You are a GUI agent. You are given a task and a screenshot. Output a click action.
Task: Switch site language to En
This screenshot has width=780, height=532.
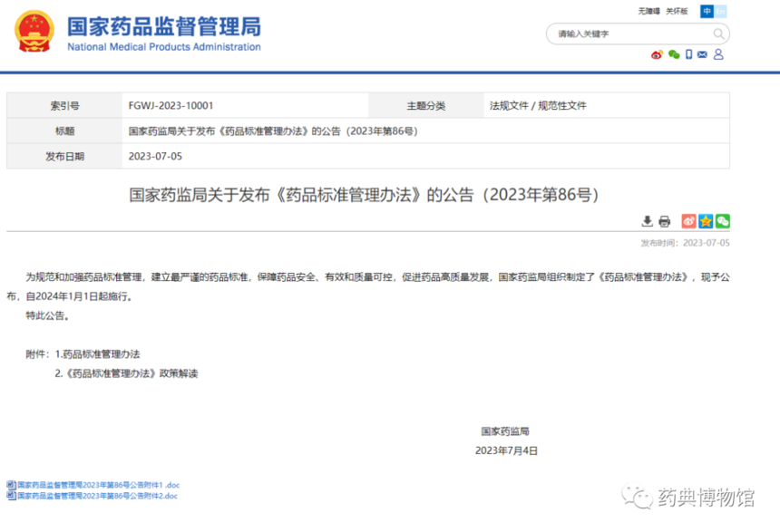point(720,12)
